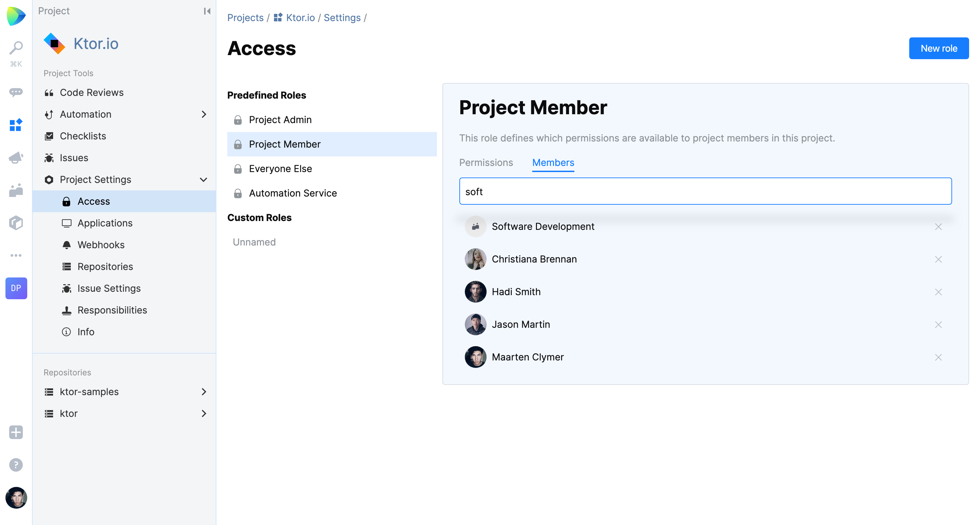
Task: Click Maarten Clymer's avatar
Action: [x=476, y=357]
